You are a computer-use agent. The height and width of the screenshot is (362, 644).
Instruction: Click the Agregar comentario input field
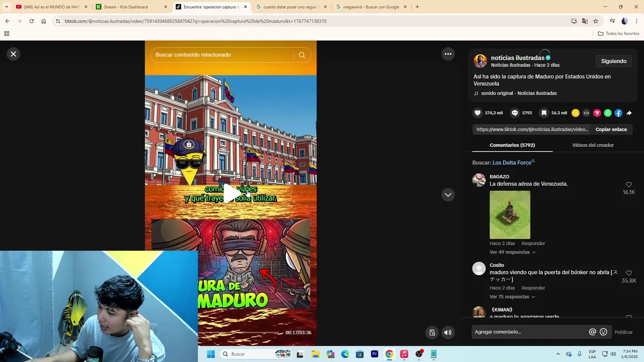(530, 332)
